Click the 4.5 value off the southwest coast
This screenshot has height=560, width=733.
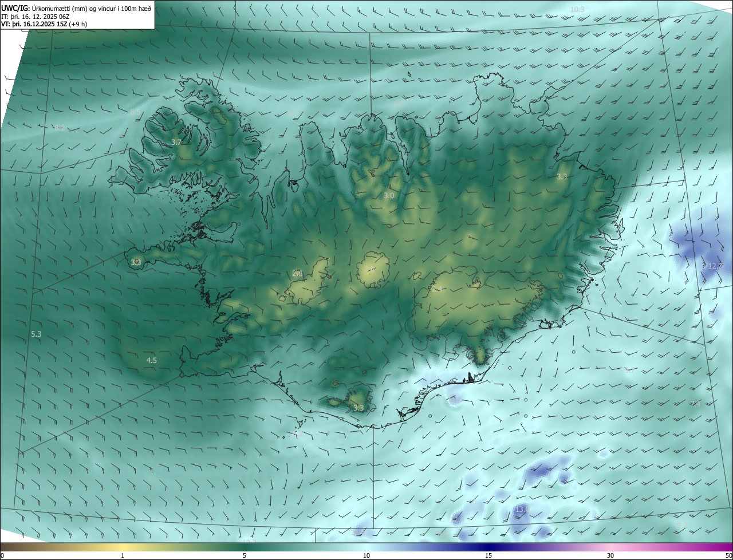pyautogui.click(x=152, y=360)
